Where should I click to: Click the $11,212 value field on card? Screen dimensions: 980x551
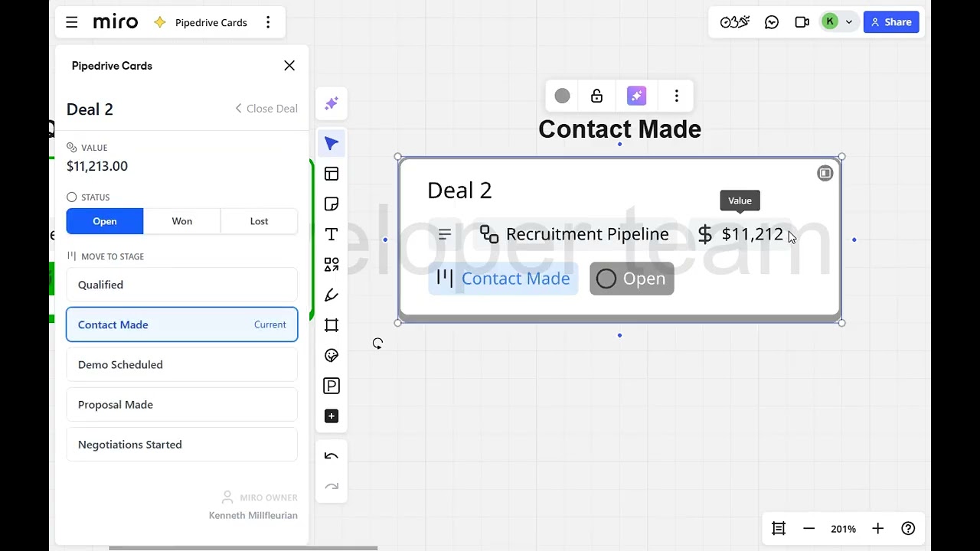[740, 234]
